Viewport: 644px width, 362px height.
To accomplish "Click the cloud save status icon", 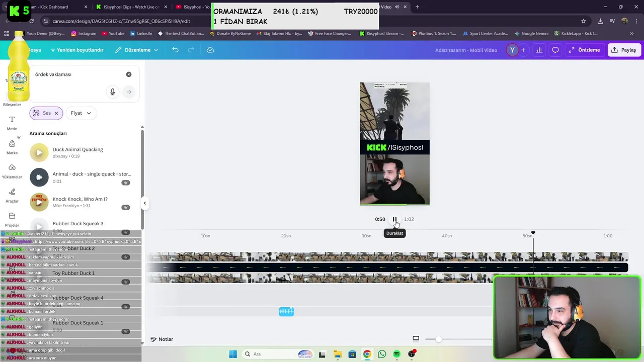I will pos(210,50).
